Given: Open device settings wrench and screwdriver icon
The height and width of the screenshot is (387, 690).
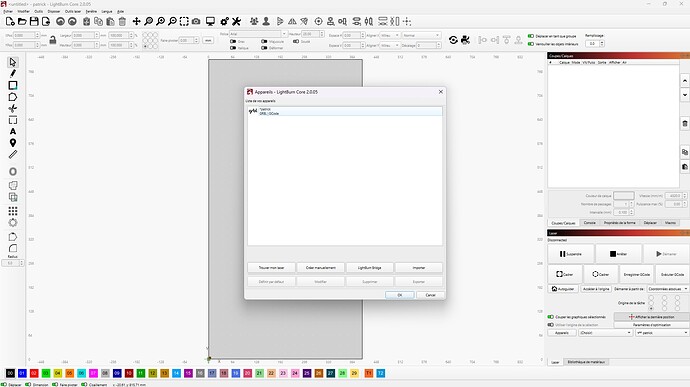Looking at the screenshot, I should coord(236,21).
